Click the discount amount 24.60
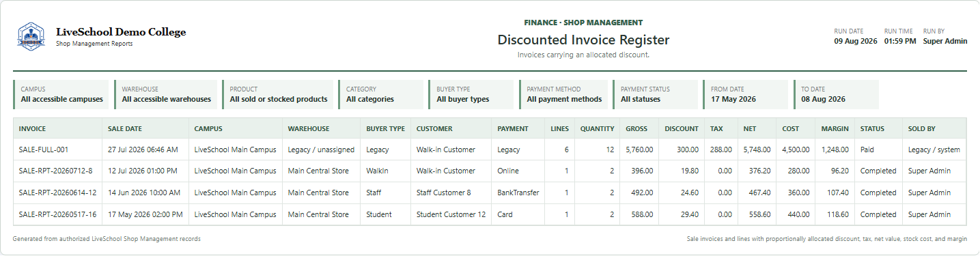980x256 pixels. coord(690,193)
